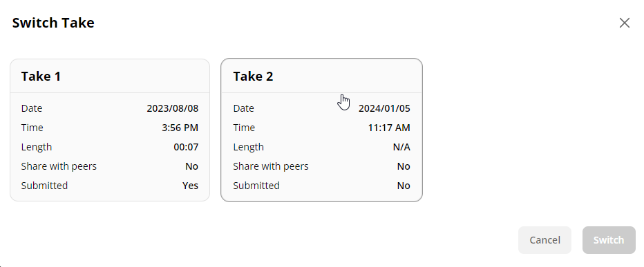Click Take 2 Date label
This screenshot has width=644, height=267.
tap(243, 108)
